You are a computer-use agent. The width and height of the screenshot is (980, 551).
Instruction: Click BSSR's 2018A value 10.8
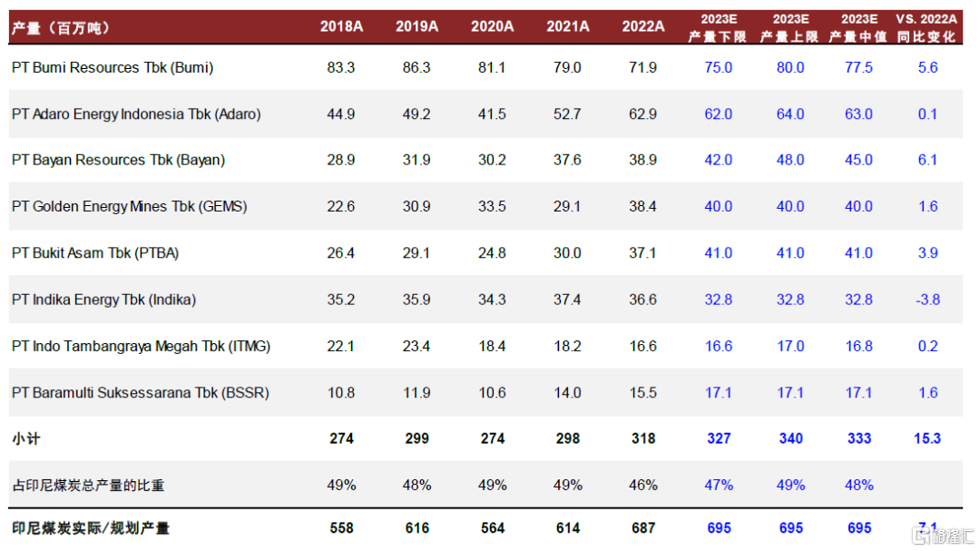[340, 393]
